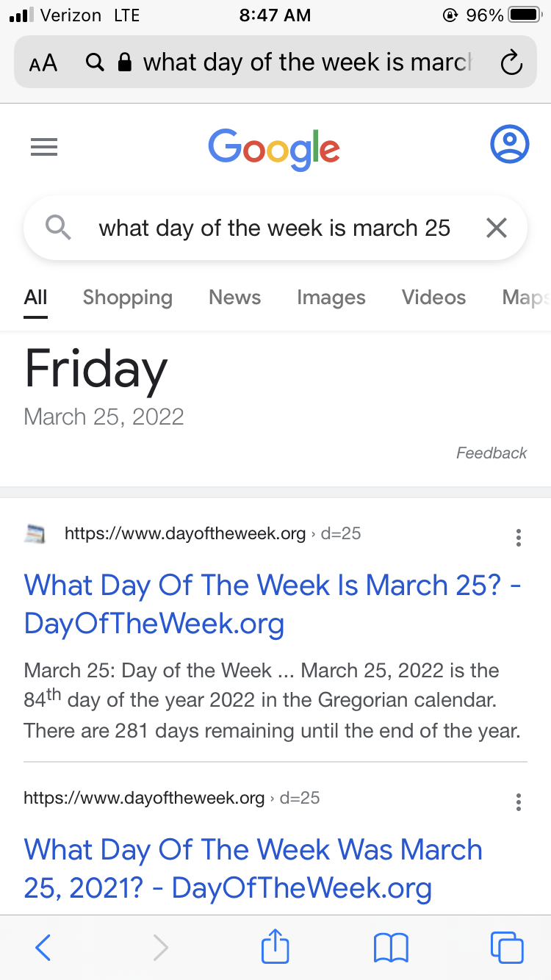This screenshot has width=551, height=980.
Task: Open 'What Day Of The Week Is March 25?' link
Action: coord(273,604)
